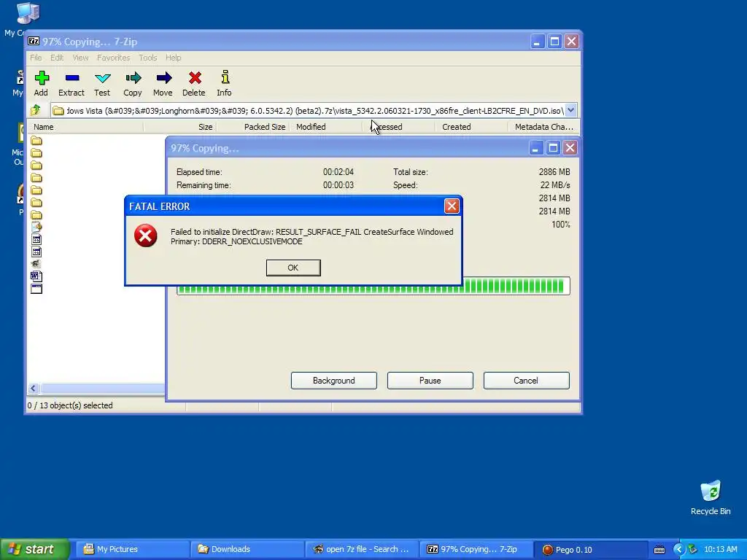The width and height of the screenshot is (747, 560).
Task: Sort by Metadata Changed column header
Action: [x=544, y=127]
